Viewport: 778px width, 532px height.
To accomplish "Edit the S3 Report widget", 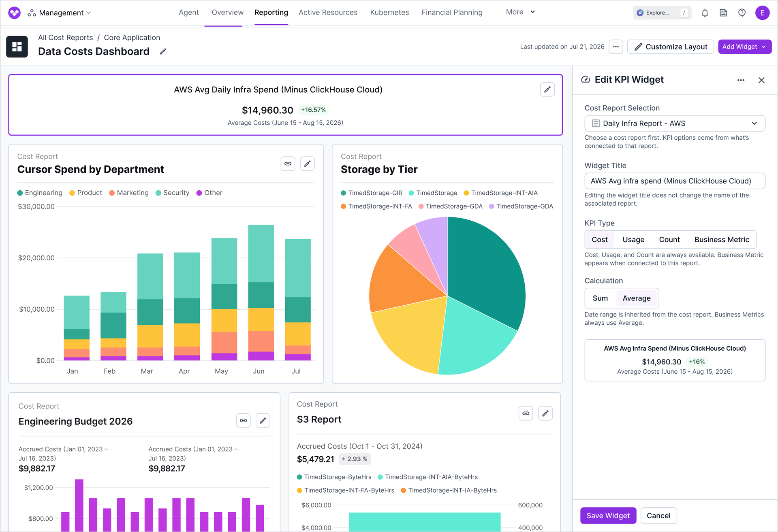I will coord(545,413).
